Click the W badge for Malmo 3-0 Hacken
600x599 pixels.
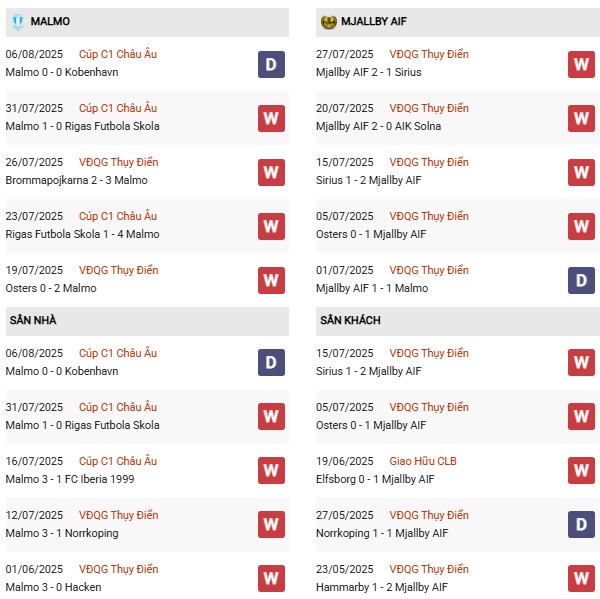(x=271, y=578)
